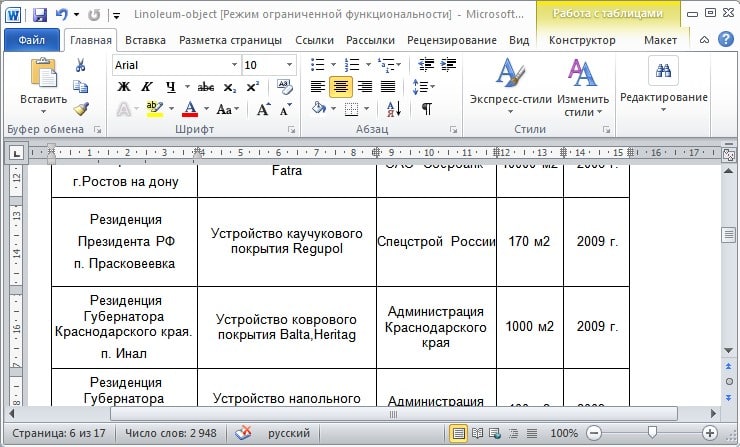The height and width of the screenshot is (447, 740).
Task: Click horizontal scrollbar right arrow
Action: point(713,414)
